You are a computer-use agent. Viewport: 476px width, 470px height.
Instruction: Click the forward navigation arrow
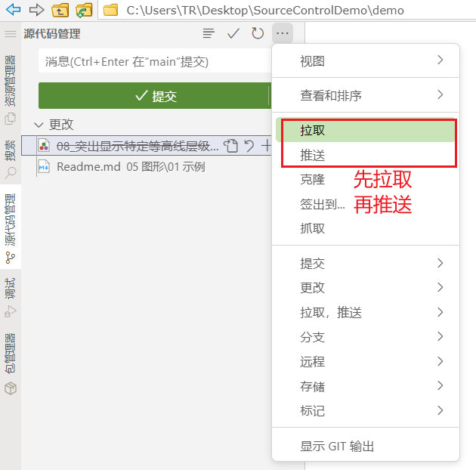coord(36,10)
